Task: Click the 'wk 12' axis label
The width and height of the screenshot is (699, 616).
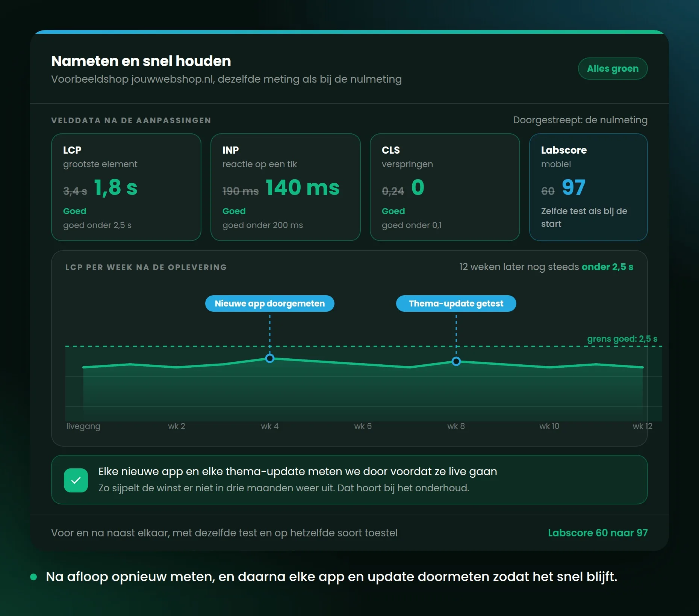Action: point(642,426)
